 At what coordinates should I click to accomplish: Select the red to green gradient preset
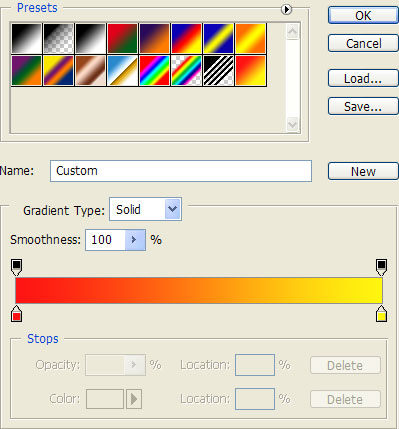(x=122, y=38)
